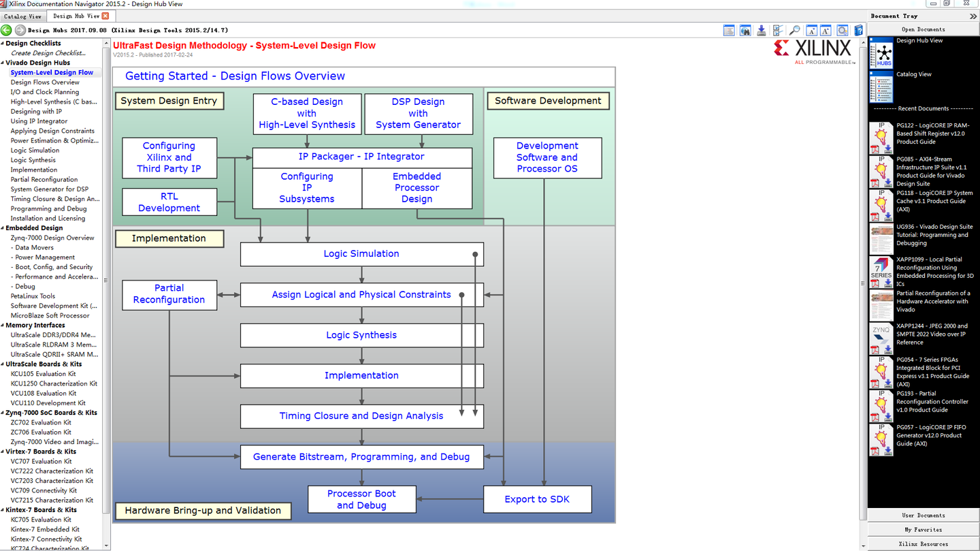Decrease text size with the A-down icon
Image resolution: width=980 pixels, height=551 pixels.
(x=811, y=30)
